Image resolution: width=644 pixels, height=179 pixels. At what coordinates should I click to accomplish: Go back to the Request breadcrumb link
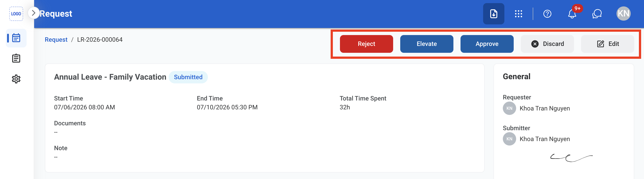[x=56, y=39]
